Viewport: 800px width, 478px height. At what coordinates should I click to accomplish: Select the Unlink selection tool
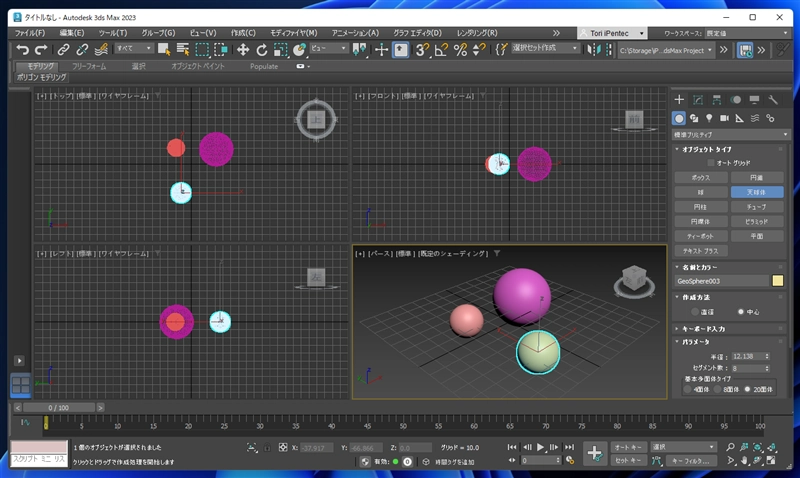click(x=82, y=49)
